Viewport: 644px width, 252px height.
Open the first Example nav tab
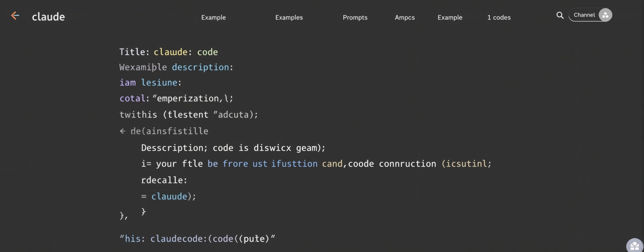coord(213,18)
